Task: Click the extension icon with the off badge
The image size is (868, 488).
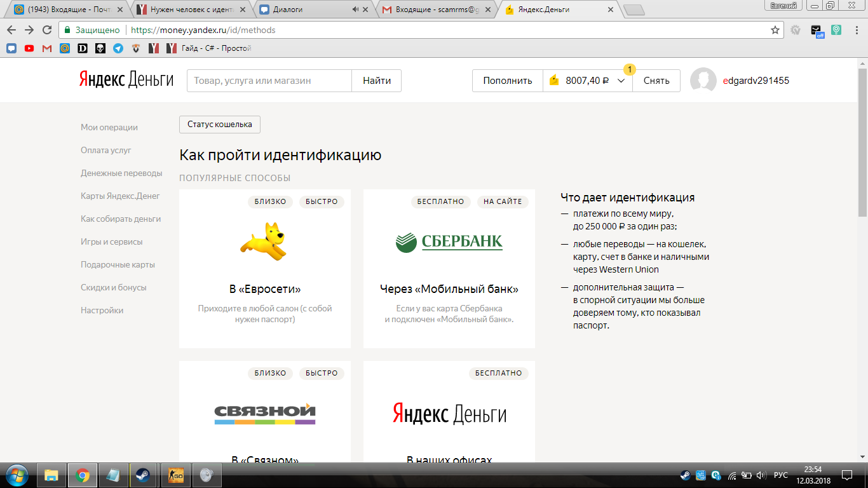Action: point(817,30)
